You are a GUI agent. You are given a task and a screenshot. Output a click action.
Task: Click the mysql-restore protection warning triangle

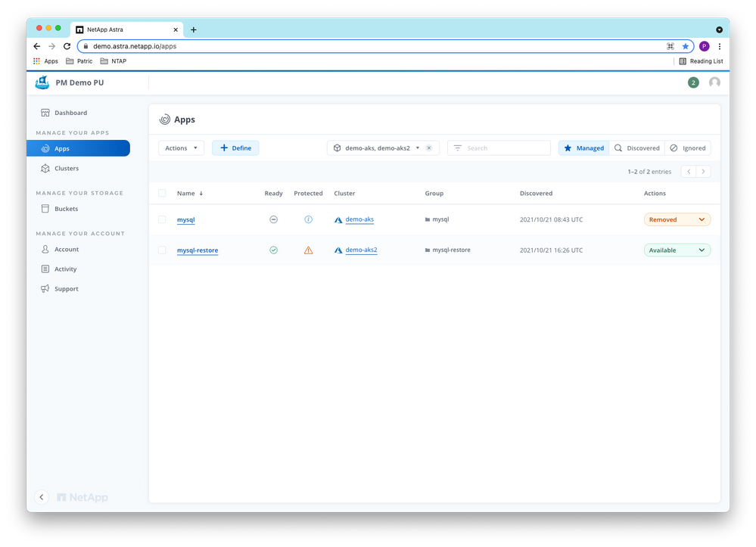pos(308,250)
